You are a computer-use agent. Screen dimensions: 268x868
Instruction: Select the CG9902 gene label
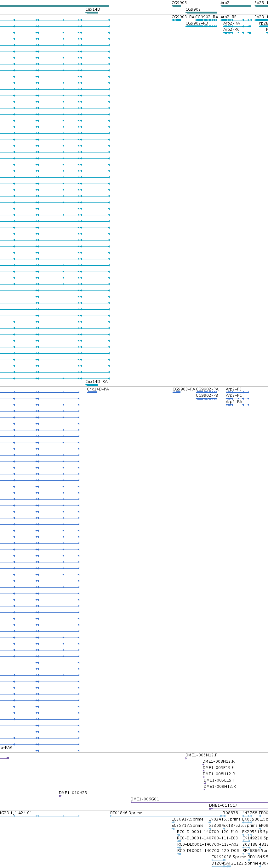(193, 9)
